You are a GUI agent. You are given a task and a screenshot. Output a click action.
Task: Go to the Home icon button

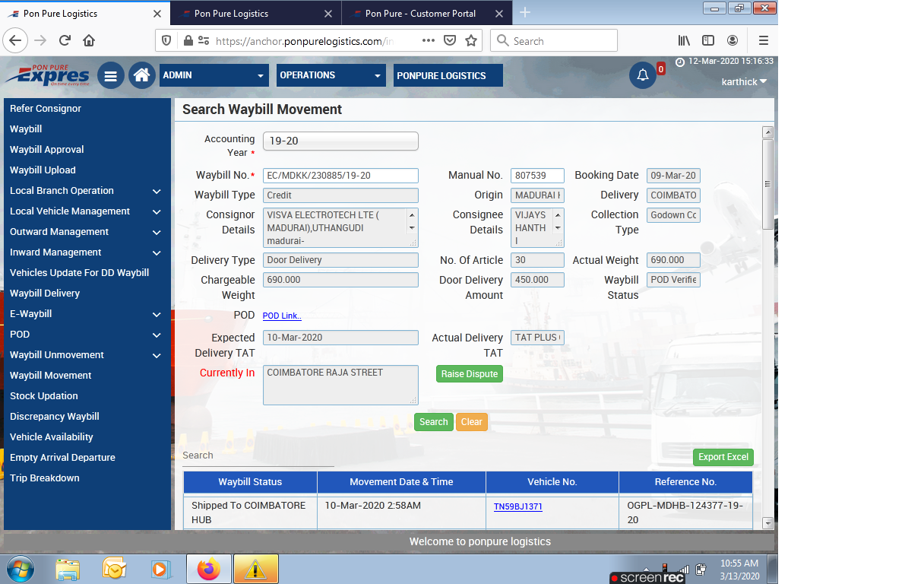[141, 75]
